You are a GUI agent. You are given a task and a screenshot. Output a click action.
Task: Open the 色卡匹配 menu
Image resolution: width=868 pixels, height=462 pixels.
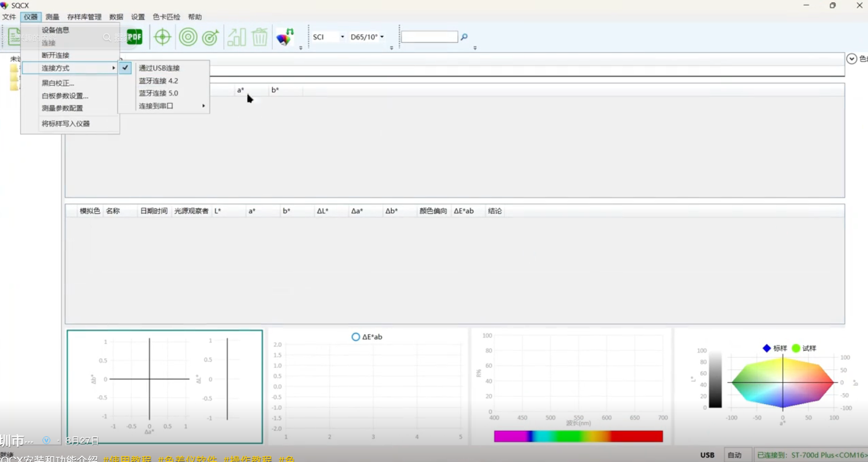pyautogui.click(x=166, y=17)
